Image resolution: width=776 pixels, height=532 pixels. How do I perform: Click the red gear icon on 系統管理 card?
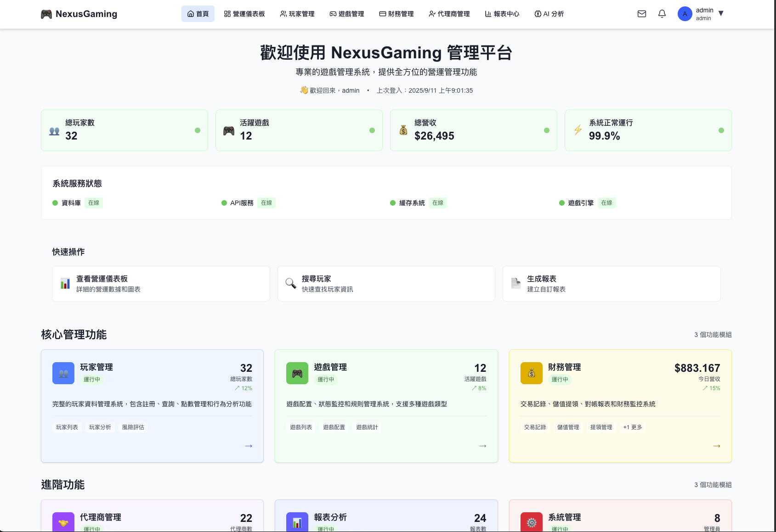pyautogui.click(x=531, y=522)
